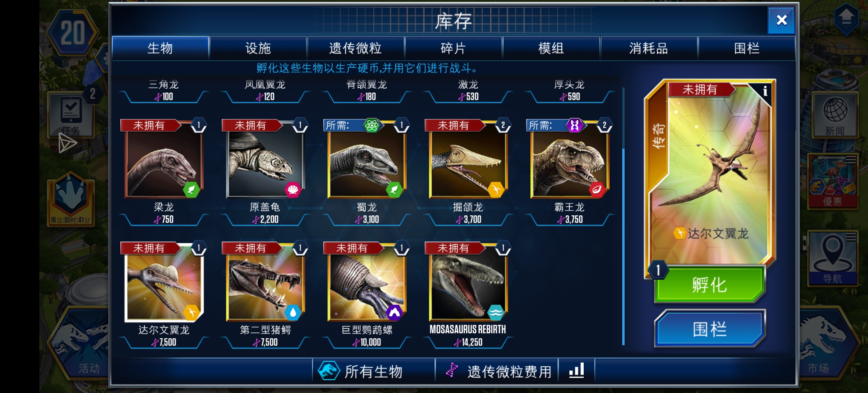868x393 pixels.
Task: Tap the level 20 hexagon badge
Action: point(72,33)
